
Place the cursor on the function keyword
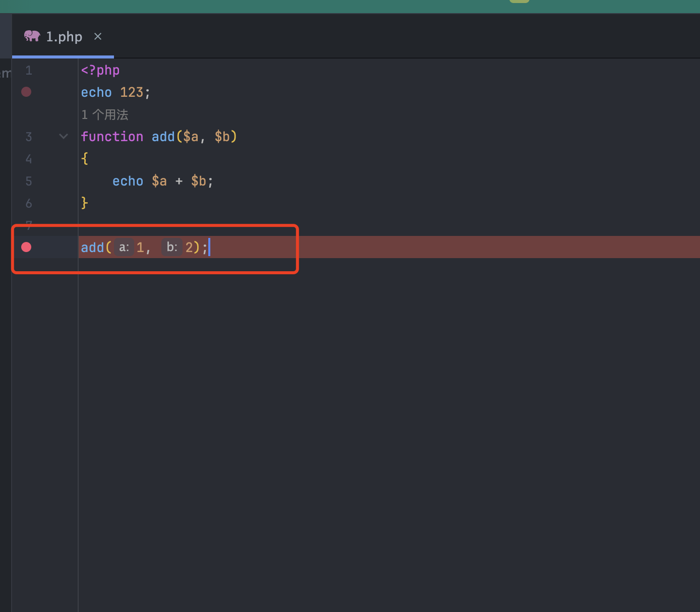pyautogui.click(x=112, y=137)
